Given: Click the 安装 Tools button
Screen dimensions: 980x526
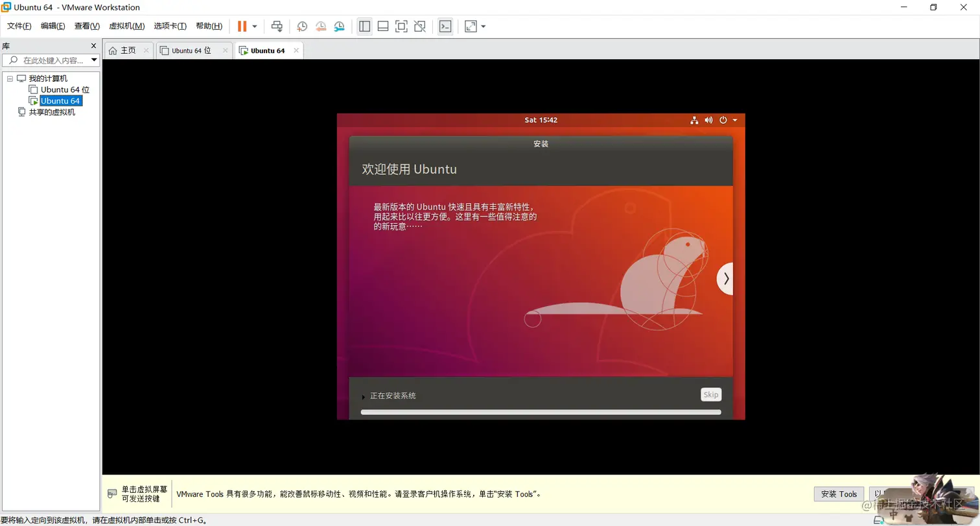Looking at the screenshot, I should point(839,494).
